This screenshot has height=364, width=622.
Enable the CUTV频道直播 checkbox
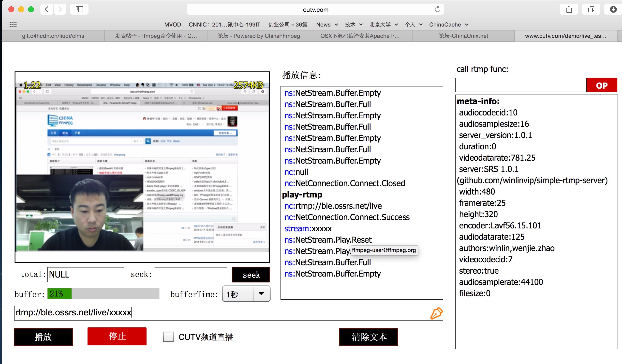168,337
